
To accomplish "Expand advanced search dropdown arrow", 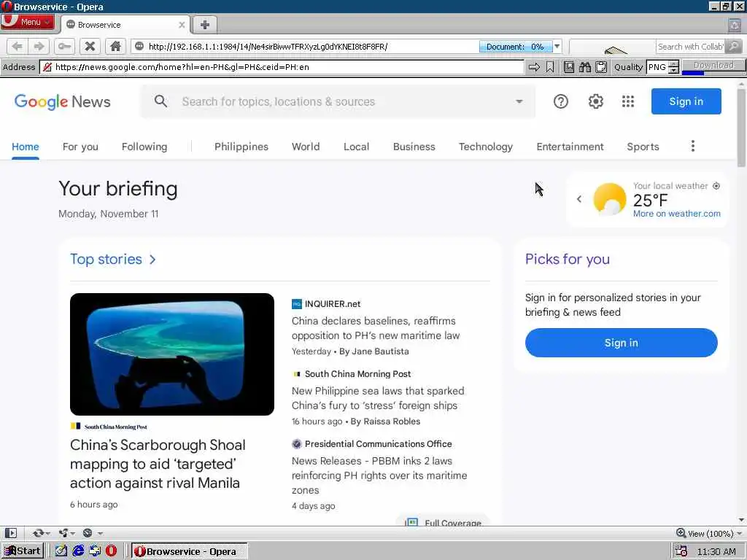I will 519,101.
